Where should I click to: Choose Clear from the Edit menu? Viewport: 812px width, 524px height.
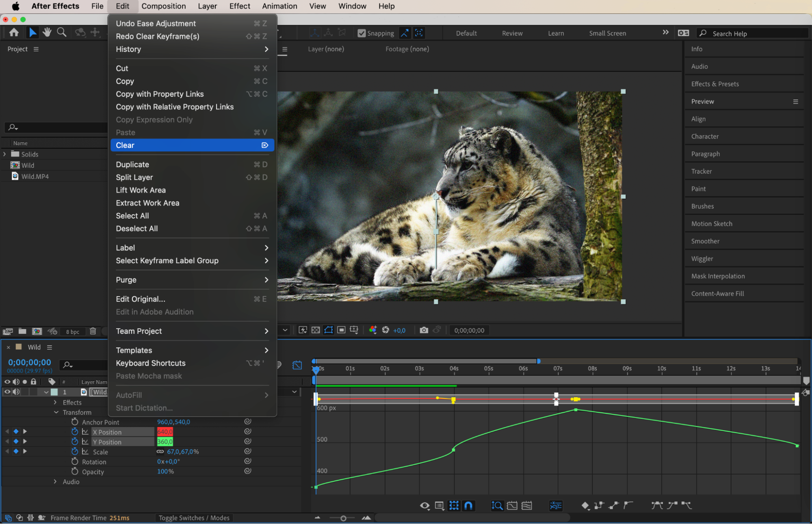[125, 145]
